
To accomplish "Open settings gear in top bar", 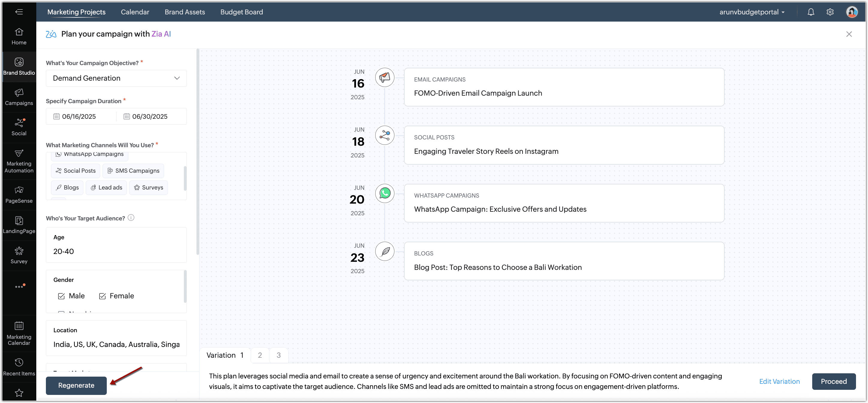I will click(x=830, y=12).
